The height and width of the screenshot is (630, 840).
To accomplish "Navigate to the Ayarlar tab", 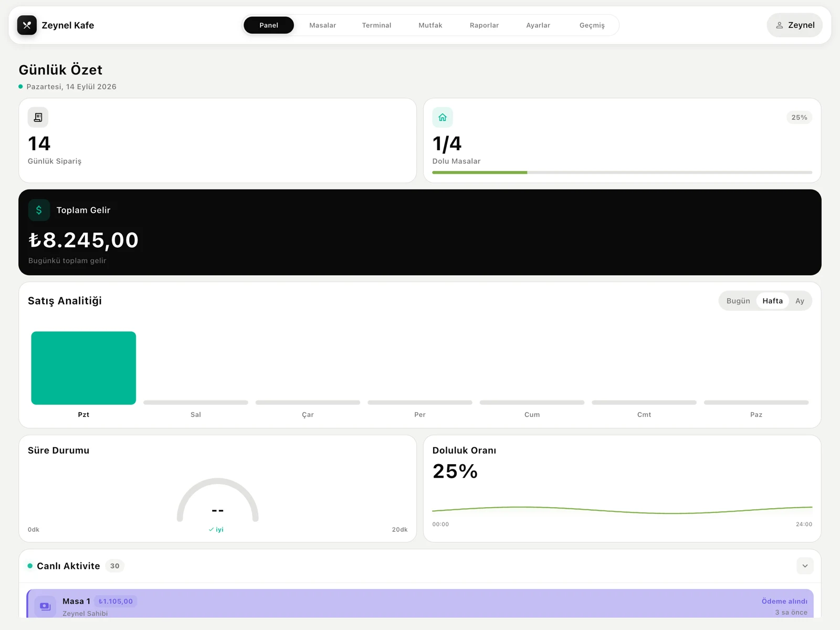I will point(538,25).
